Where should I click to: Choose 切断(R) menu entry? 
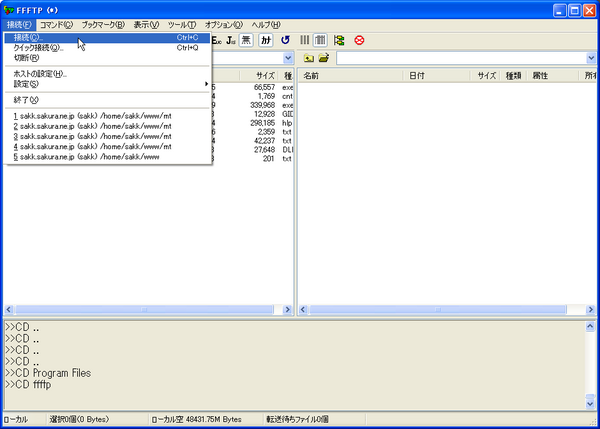pyautogui.click(x=107, y=58)
